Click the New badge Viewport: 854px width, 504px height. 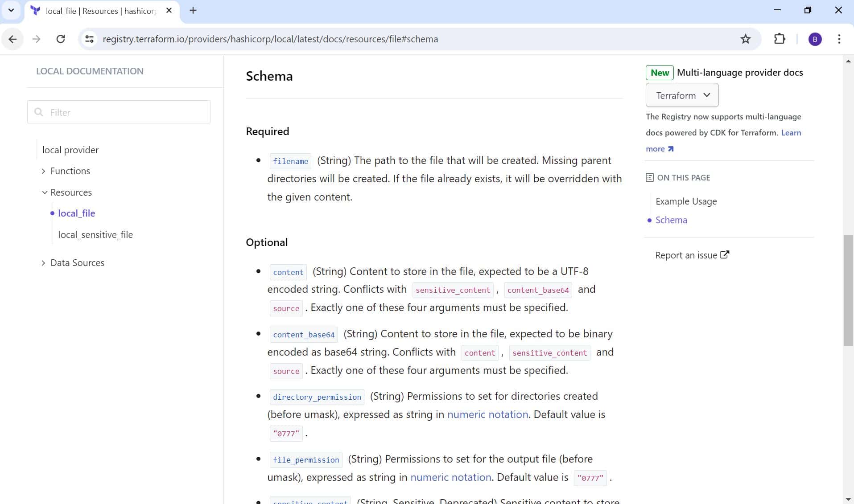click(660, 73)
